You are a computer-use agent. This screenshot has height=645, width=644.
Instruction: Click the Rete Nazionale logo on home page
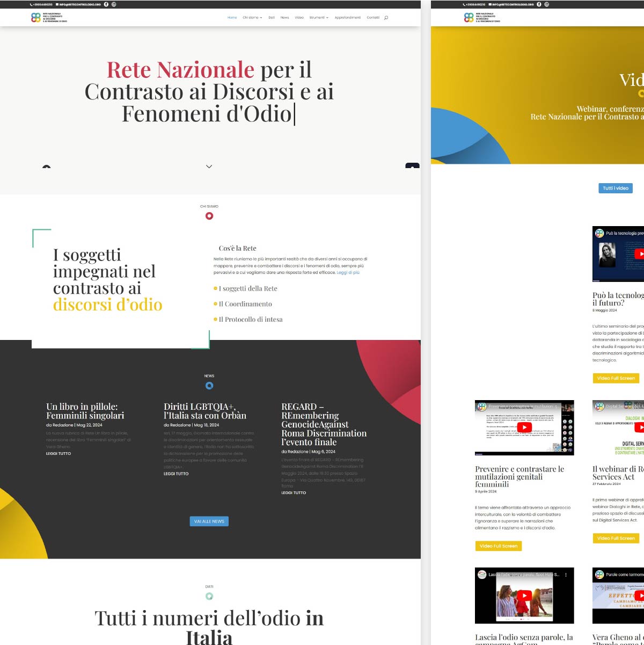click(49, 18)
